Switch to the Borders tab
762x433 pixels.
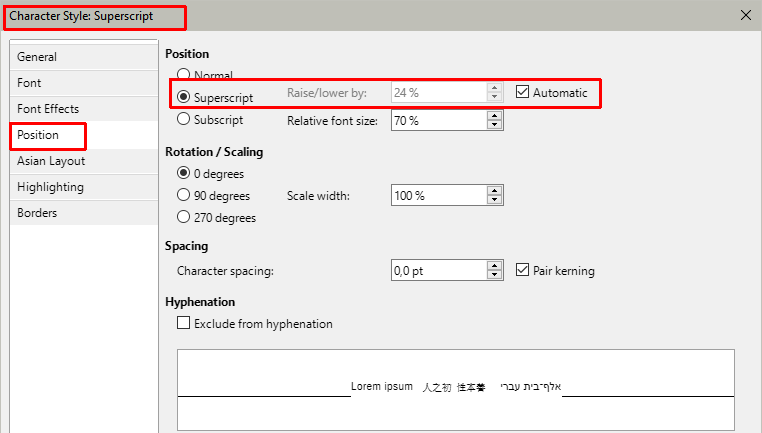point(37,213)
